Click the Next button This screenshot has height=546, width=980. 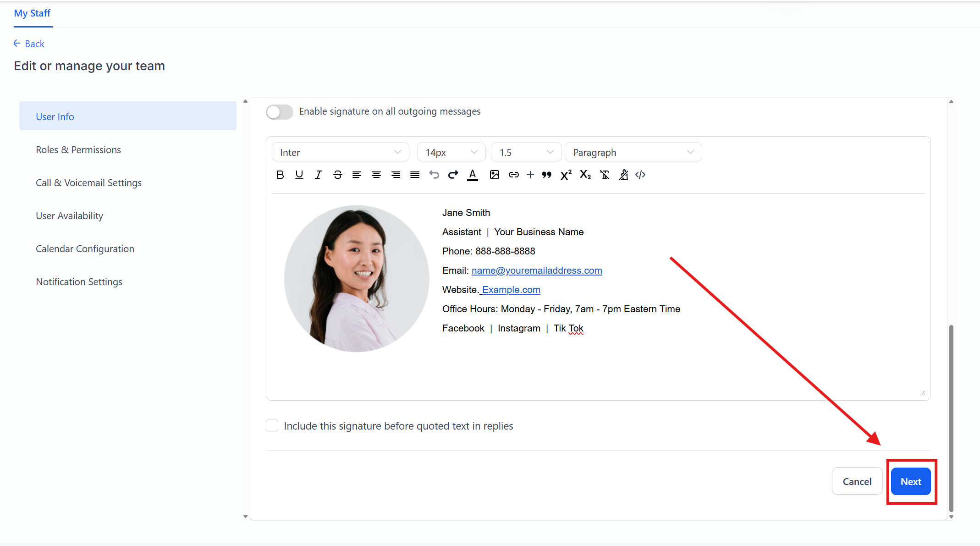point(910,481)
